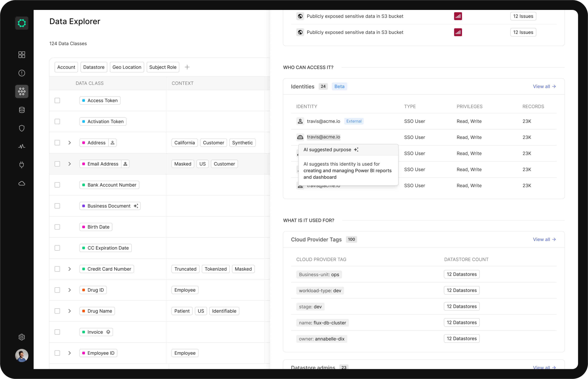Expand the Address data class row
Viewport: 588px width, 379px height.
tap(69, 143)
